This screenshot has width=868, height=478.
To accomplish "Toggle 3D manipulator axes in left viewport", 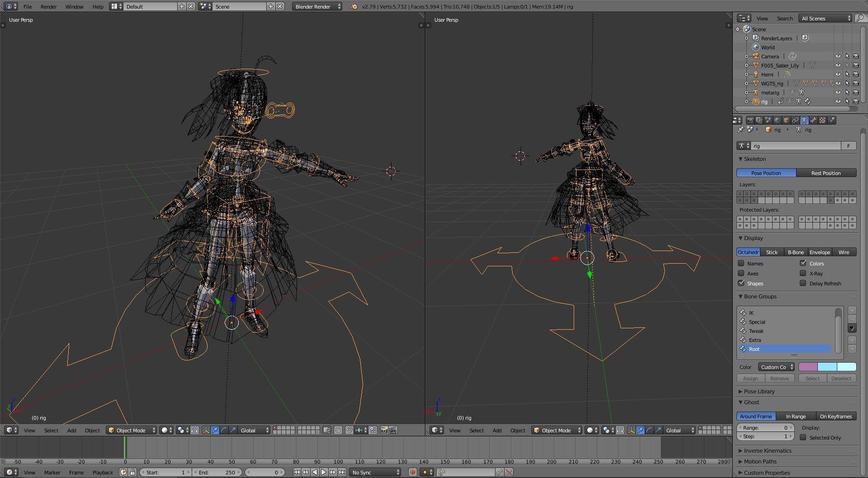I will (206, 430).
